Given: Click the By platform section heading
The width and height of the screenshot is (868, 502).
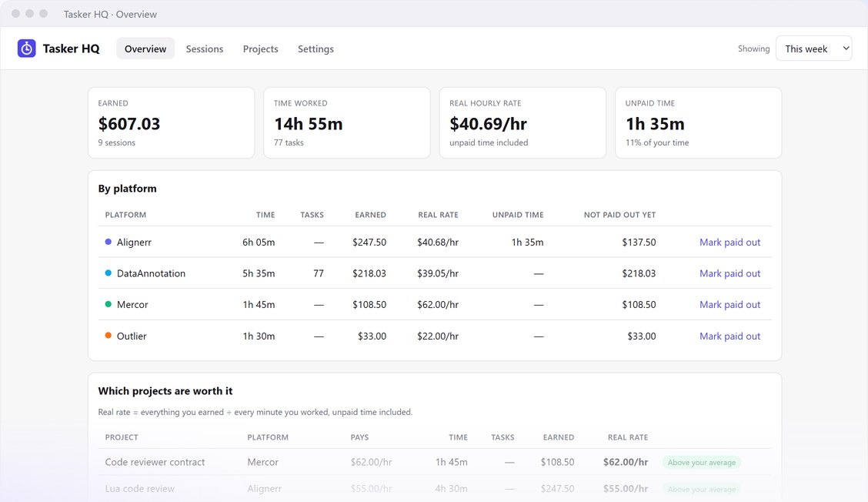Looking at the screenshot, I should 127,189.
